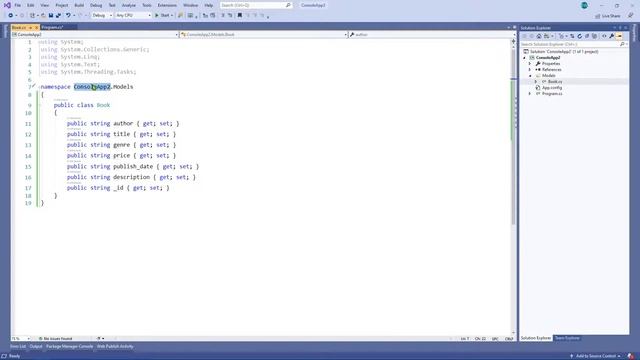
Task: Toggle the pin on the Book.cs tab
Action: tap(30, 27)
